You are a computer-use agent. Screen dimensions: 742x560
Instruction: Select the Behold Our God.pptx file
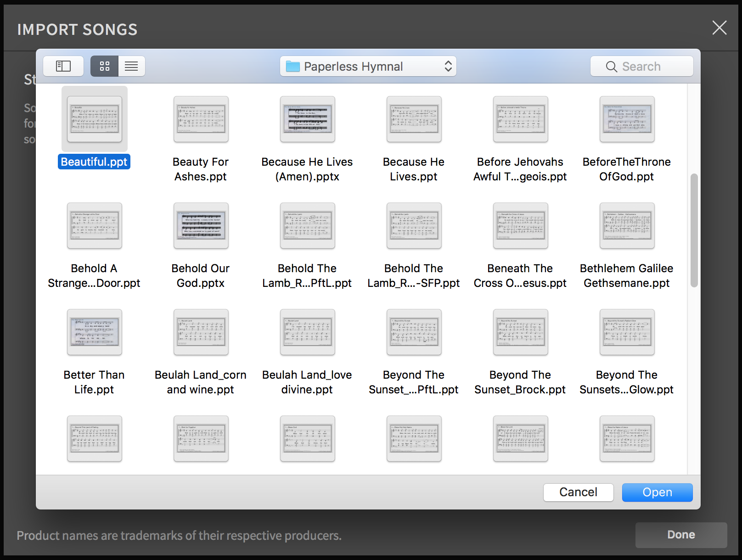201,226
